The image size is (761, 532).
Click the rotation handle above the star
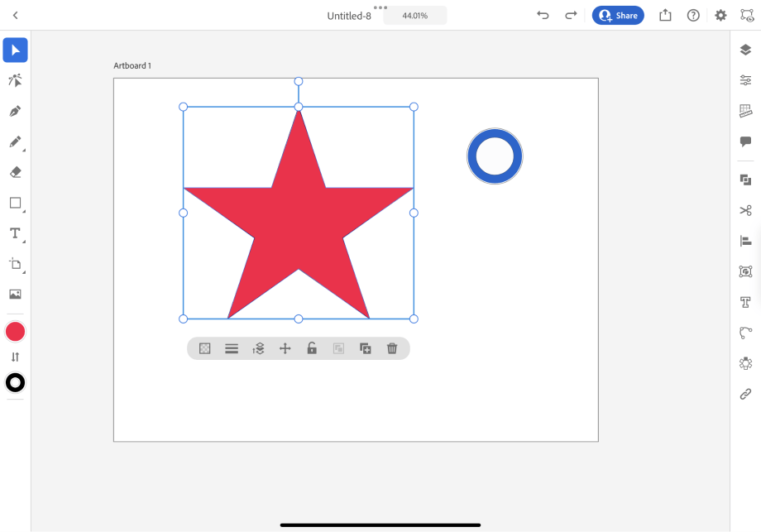click(299, 81)
